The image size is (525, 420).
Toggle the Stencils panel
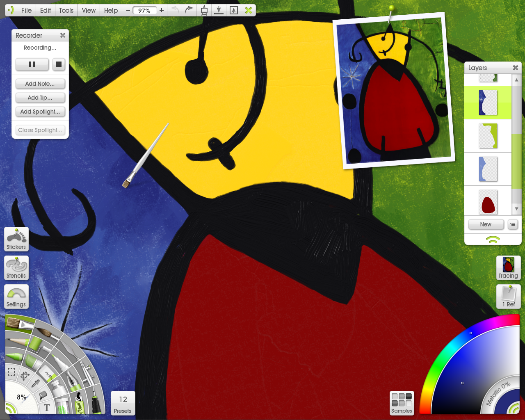click(16, 268)
